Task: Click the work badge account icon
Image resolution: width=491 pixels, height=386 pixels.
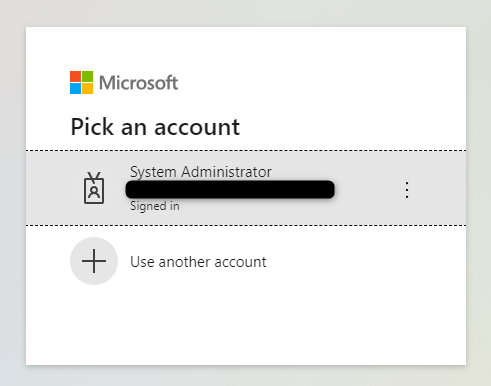Action: 94,188
